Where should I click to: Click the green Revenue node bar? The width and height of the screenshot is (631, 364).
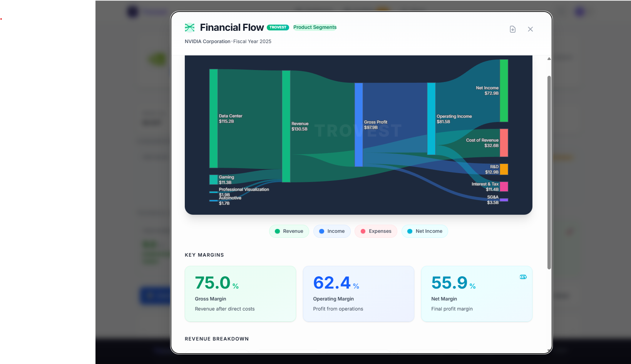[286, 126]
